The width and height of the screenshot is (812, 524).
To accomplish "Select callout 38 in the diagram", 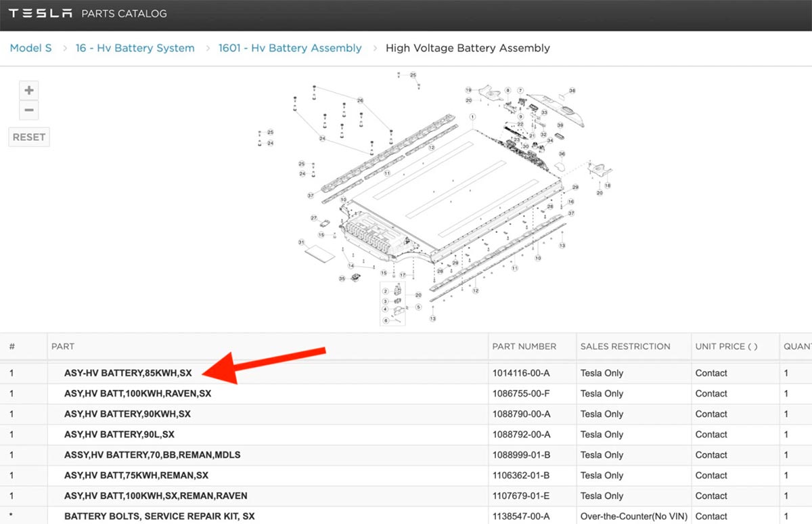I will pos(572,90).
